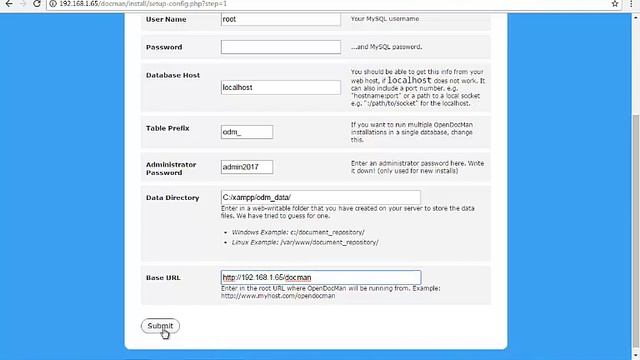Click the 'Data Directory' label
This screenshot has width=640, height=360.
[173, 198]
